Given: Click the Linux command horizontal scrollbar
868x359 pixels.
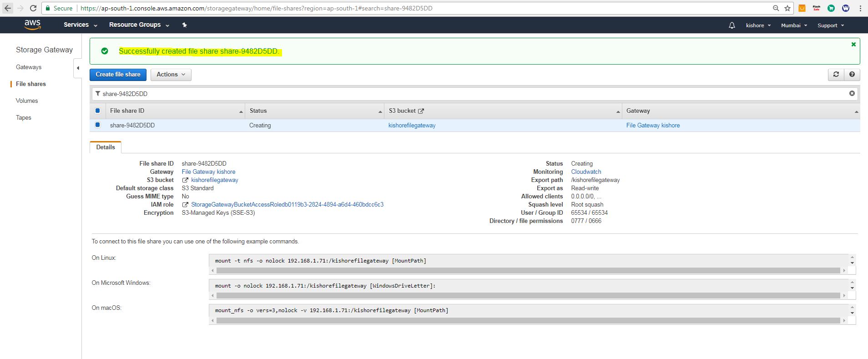Looking at the screenshot, I should click(528, 270).
